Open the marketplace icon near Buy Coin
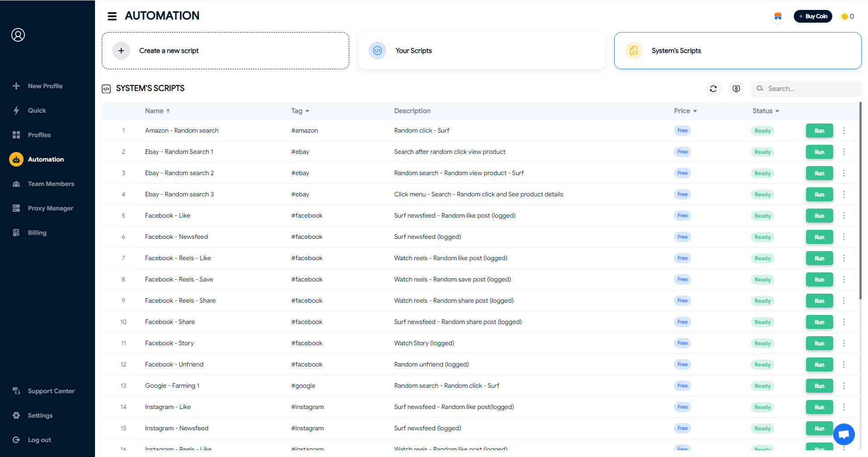This screenshot has width=868, height=457. pyautogui.click(x=778, y=16)
